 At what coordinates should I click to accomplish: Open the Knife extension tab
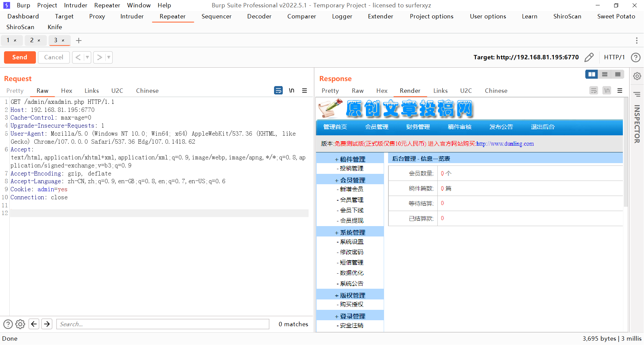pyautogui.click(x=55, y=27)
